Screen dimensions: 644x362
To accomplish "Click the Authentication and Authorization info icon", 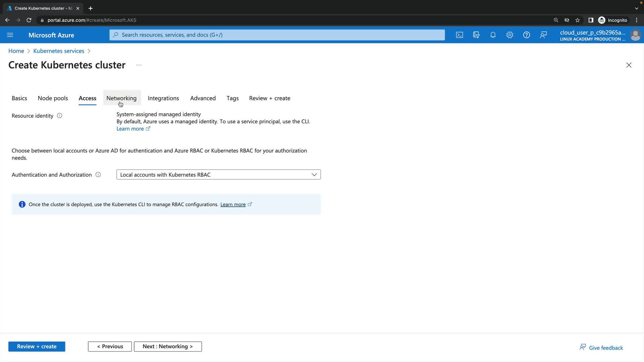I will pos(98,175).
